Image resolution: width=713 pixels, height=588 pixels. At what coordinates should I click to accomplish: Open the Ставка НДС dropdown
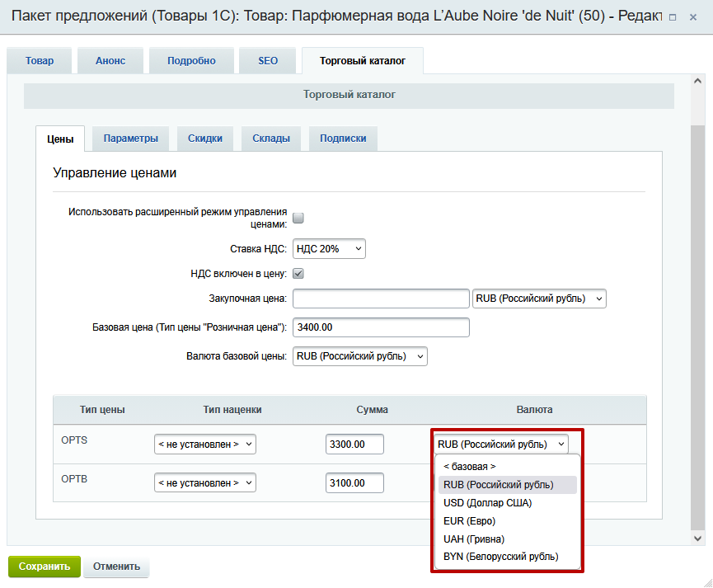coord(329,249)
